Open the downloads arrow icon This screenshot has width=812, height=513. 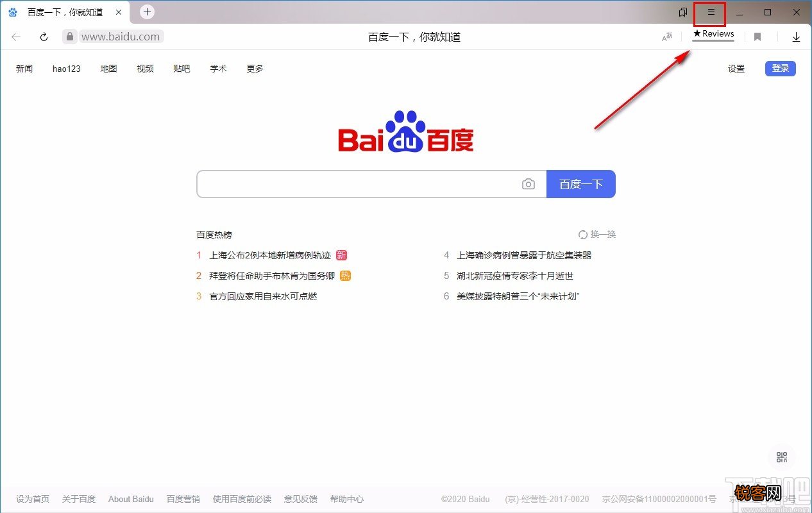click(x=796, y=37)
